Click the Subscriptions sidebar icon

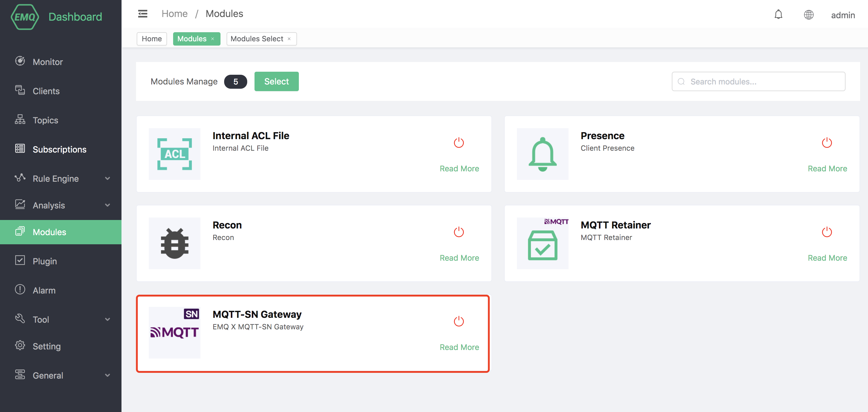(20, 149)
